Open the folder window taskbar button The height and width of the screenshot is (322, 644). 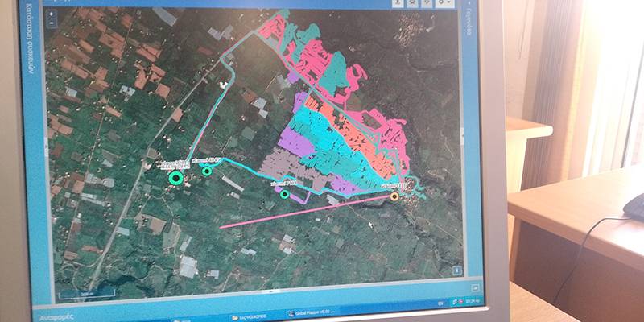[250, 316]
